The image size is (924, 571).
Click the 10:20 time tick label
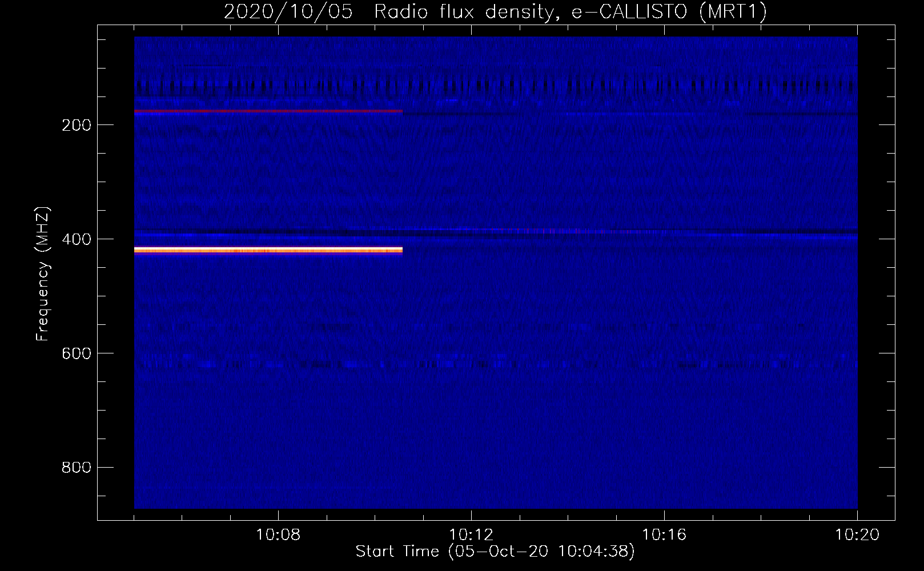coord(857,535)
